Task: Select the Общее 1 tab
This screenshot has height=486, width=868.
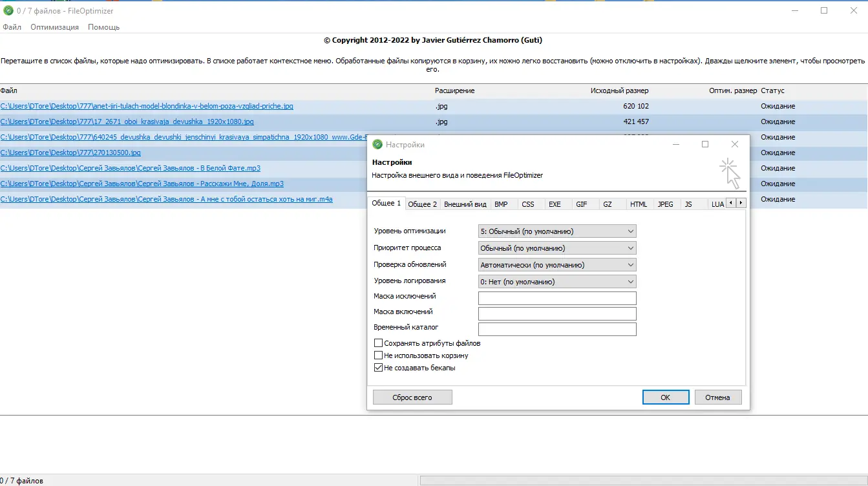Action: click(386, 204)
